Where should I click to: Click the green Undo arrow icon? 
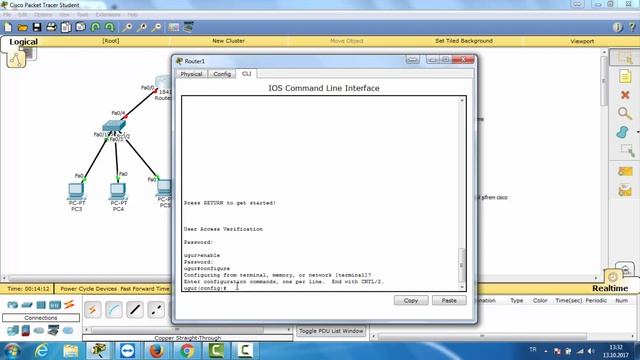point(96,27)
